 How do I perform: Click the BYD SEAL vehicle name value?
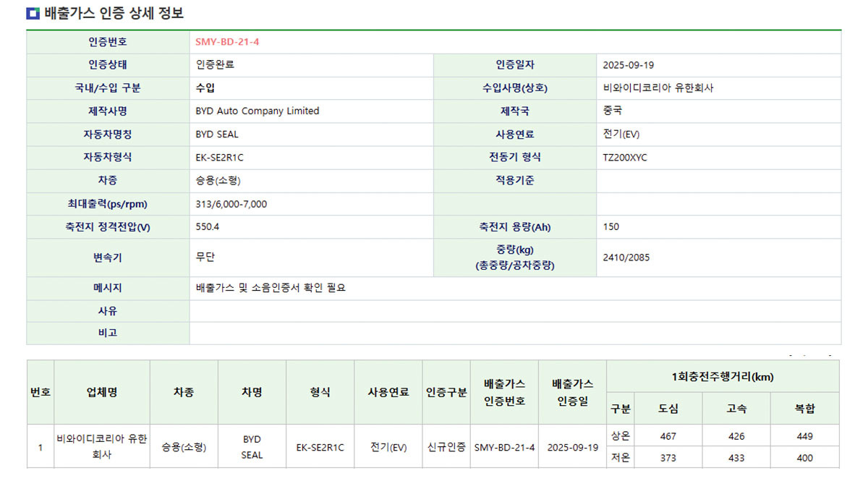pyautogui.click(x=217, y=135)
